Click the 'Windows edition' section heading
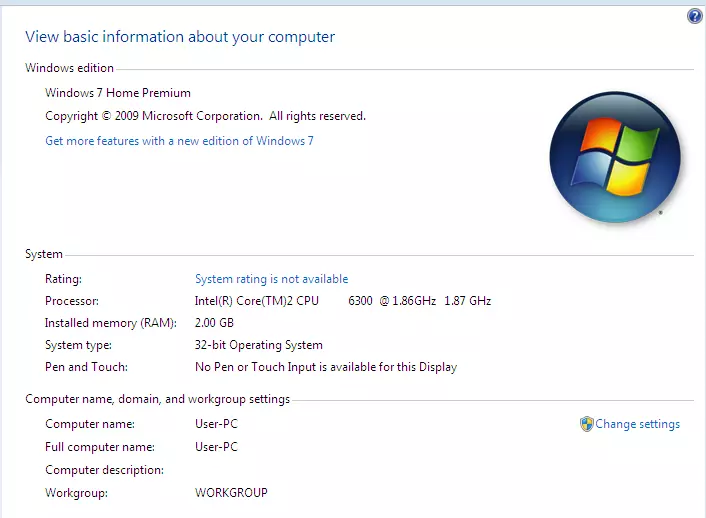Viewport: 706px width, 518px height. point(69,68)
